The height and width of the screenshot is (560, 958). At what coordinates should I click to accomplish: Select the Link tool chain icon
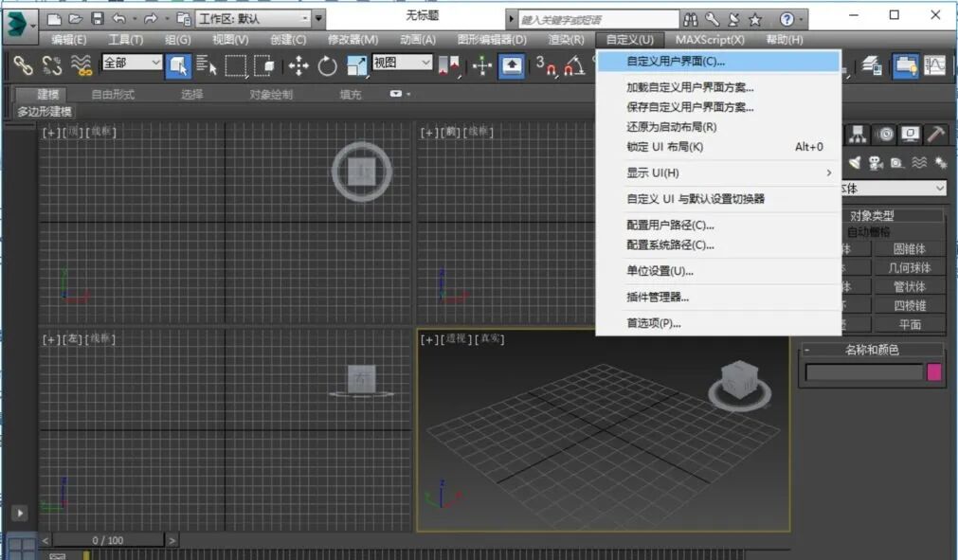[x=23, y=64]
